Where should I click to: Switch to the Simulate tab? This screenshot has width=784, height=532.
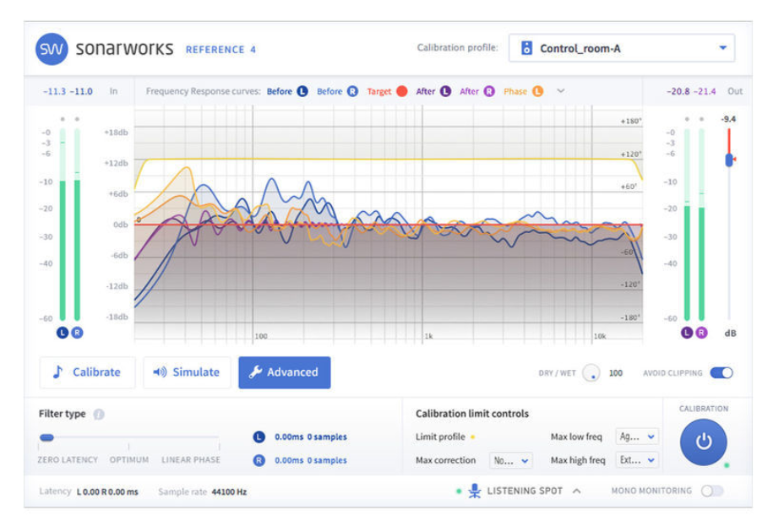pyautogui.click(x=187, y=372)
